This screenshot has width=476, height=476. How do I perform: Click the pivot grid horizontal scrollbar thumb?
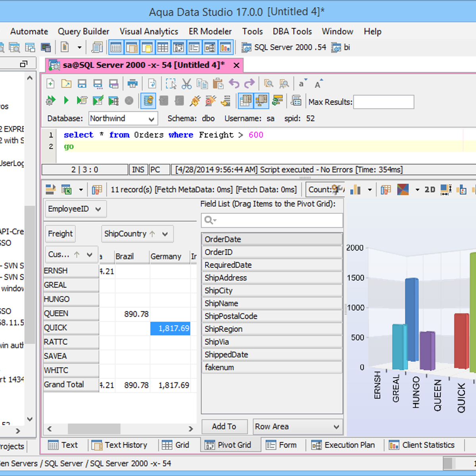94,428
